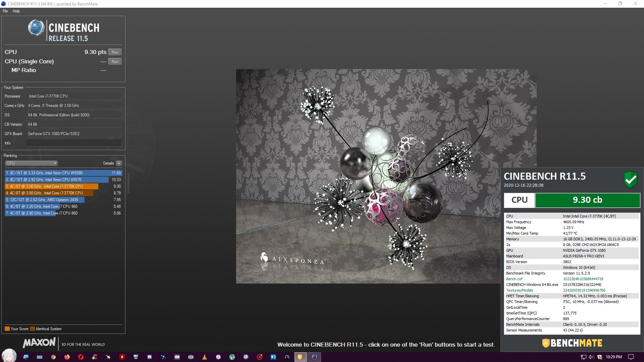Click the HPET64 timer skewing value
Viewport: 644px width, 362px height.
pyautogui.click(x=595, y=296)
